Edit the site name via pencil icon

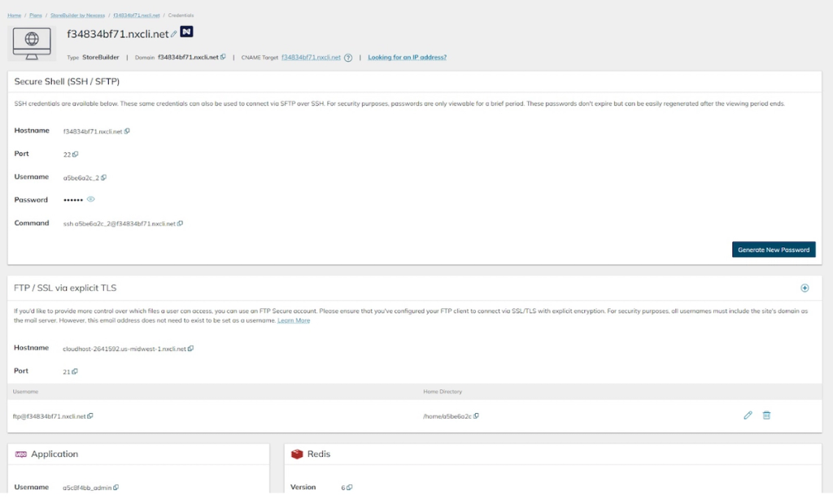(x=172, y=34)
